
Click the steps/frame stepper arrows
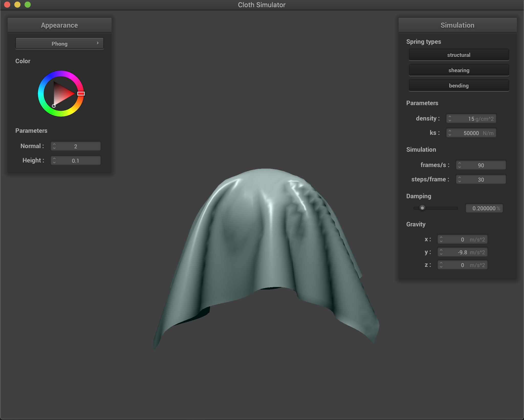pyautogui.click(x=460, y=180)
